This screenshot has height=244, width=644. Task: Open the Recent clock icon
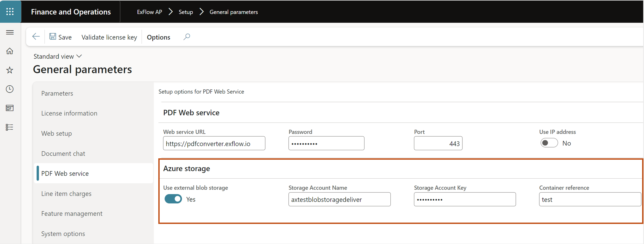(10, 89)
